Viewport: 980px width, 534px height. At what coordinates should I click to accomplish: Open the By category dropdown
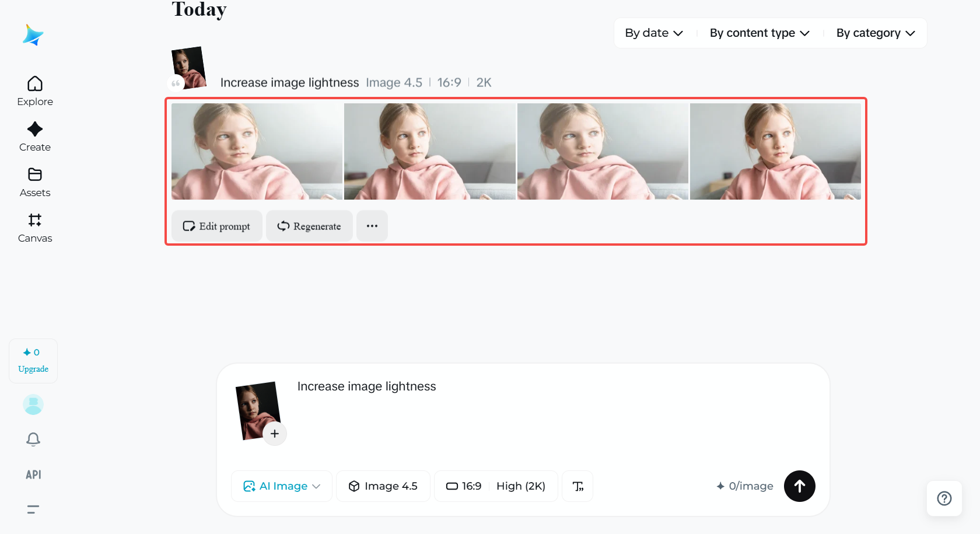tap(876, 33)
